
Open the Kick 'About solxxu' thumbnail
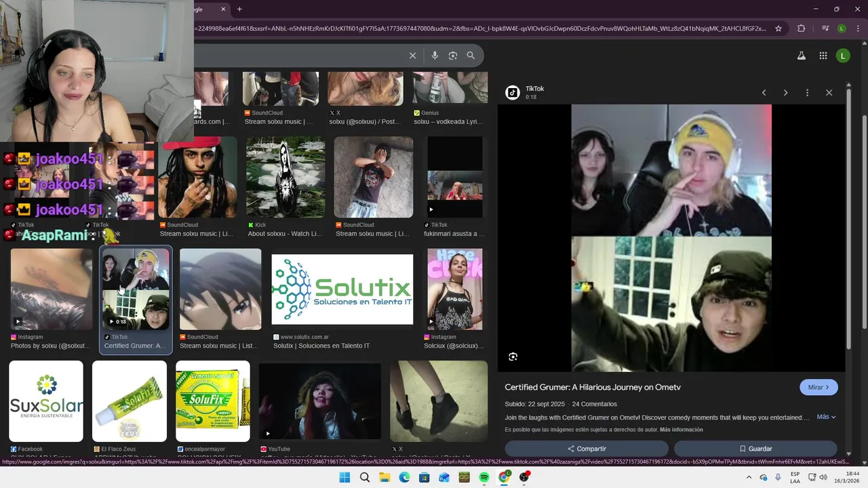285,178
